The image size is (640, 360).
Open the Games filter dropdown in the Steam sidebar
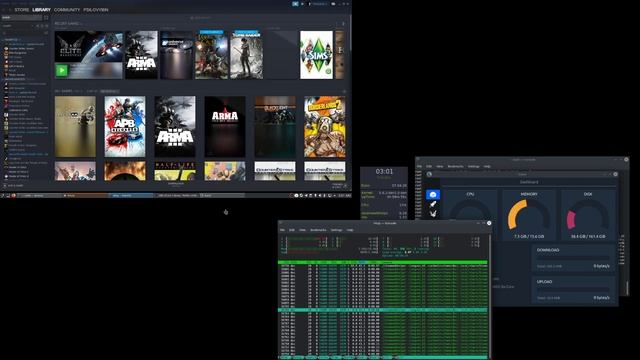17,26
